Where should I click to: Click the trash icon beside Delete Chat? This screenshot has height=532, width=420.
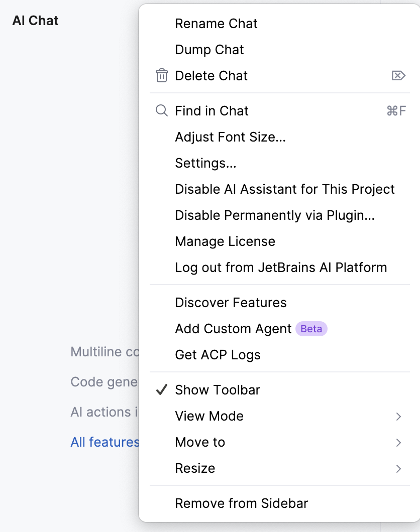(161, 75)
